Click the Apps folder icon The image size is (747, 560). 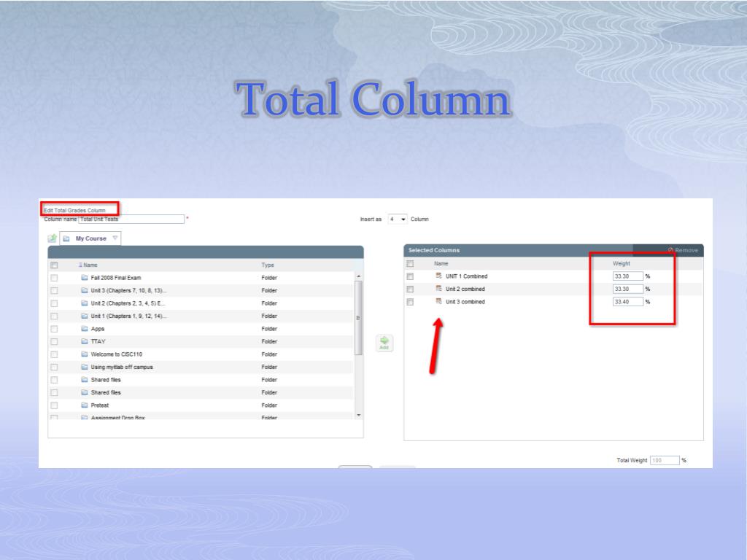coord(85,329)
